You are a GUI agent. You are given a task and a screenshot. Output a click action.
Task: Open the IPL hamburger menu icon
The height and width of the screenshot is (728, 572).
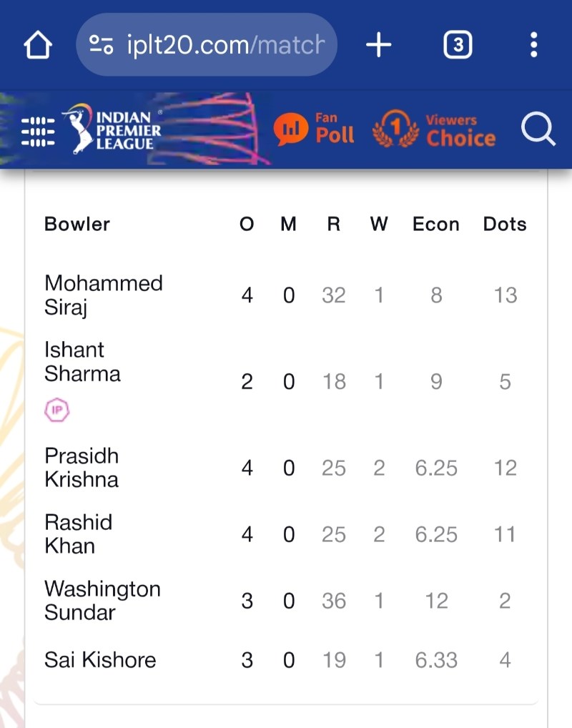38,132
